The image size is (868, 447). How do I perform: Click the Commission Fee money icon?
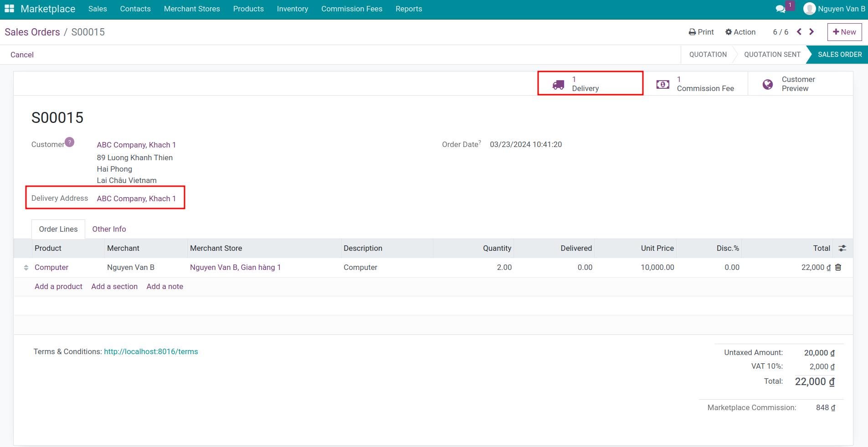pos(663,84)
